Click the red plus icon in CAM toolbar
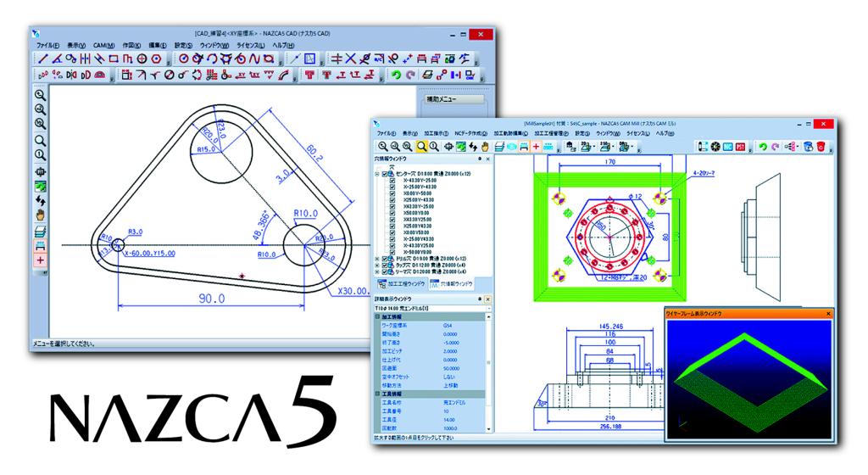Screen dimensions: 868x475 536,146
